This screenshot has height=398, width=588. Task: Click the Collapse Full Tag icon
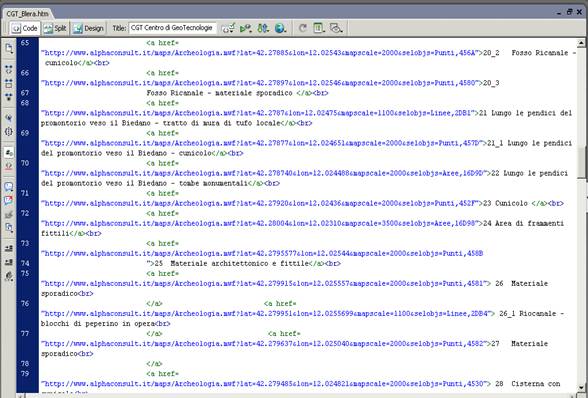tap(9, 69)
